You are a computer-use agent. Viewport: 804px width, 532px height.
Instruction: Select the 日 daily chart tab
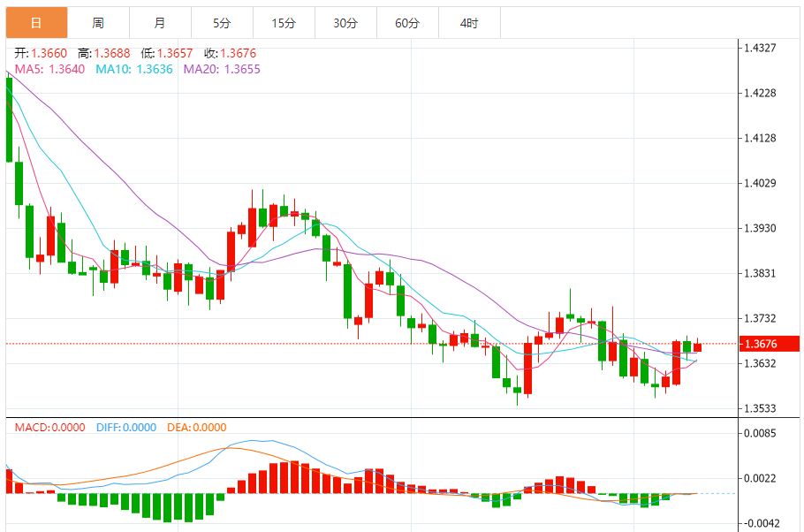coord(36,23)
